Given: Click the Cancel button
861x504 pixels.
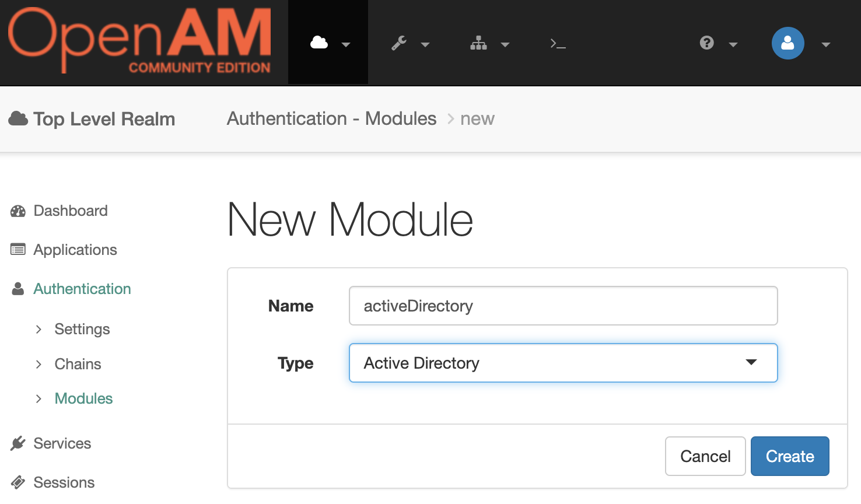Looking at the screenshot, I should [705, 456].
